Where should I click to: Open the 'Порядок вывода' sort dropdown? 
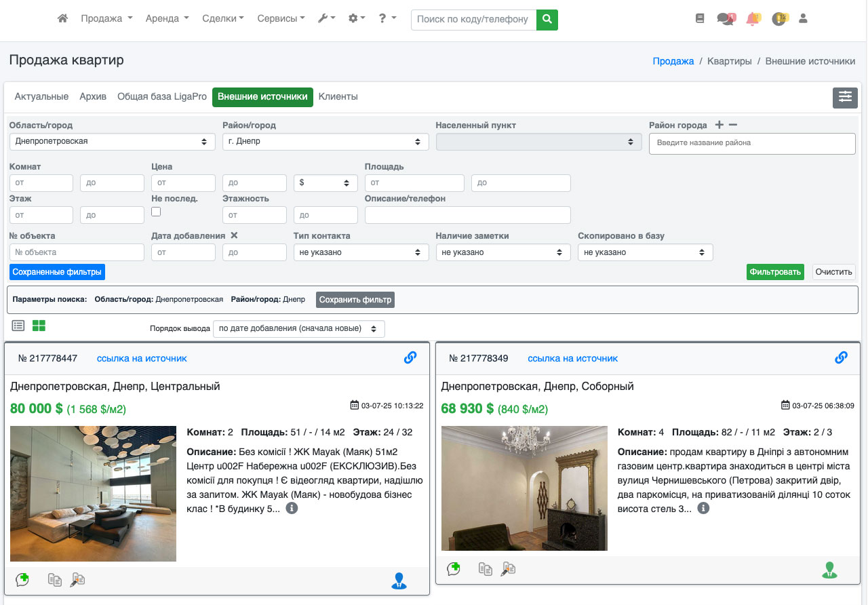[298, 328]
